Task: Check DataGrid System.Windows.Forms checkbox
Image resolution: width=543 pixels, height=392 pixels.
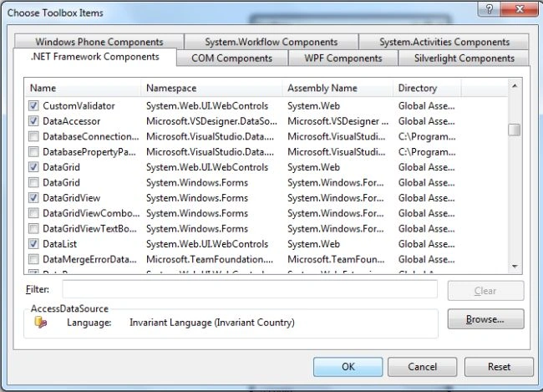Action: 33,182
